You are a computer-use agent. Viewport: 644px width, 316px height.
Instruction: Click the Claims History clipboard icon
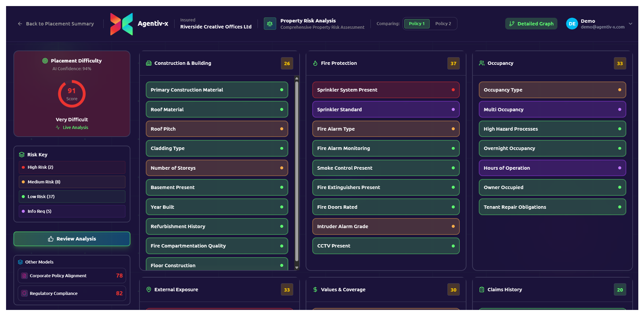tap(482, 290)
